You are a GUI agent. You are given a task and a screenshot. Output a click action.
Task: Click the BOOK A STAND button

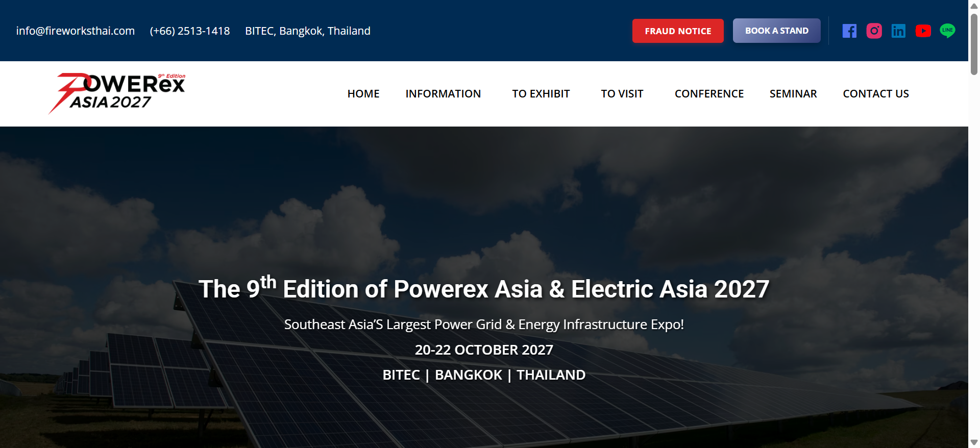777,31
